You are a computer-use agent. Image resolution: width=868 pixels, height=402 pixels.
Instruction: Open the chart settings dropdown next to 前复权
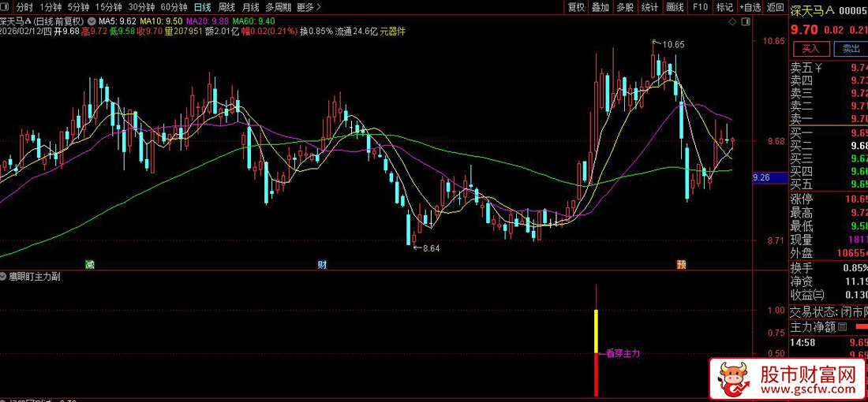coord(91,21)
